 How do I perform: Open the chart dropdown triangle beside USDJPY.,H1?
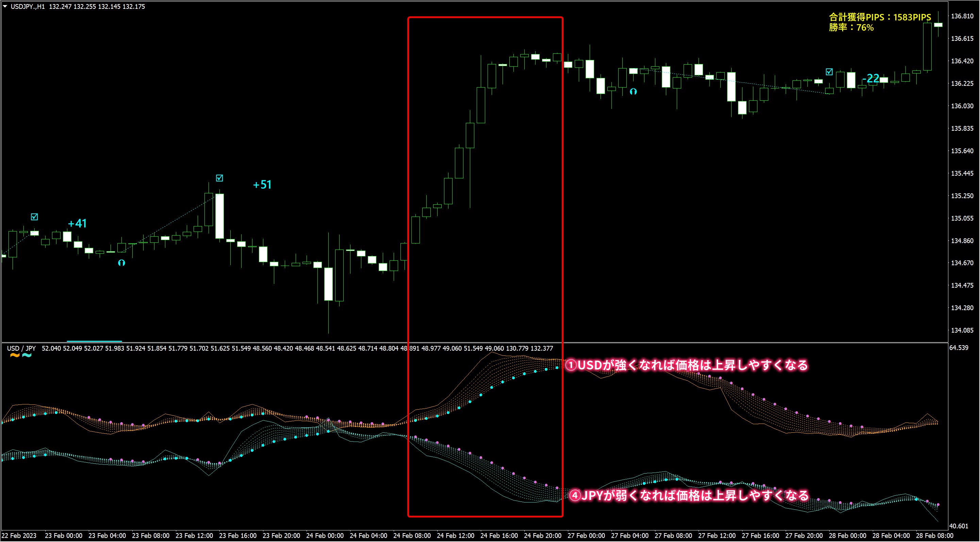tap(5, 6)
